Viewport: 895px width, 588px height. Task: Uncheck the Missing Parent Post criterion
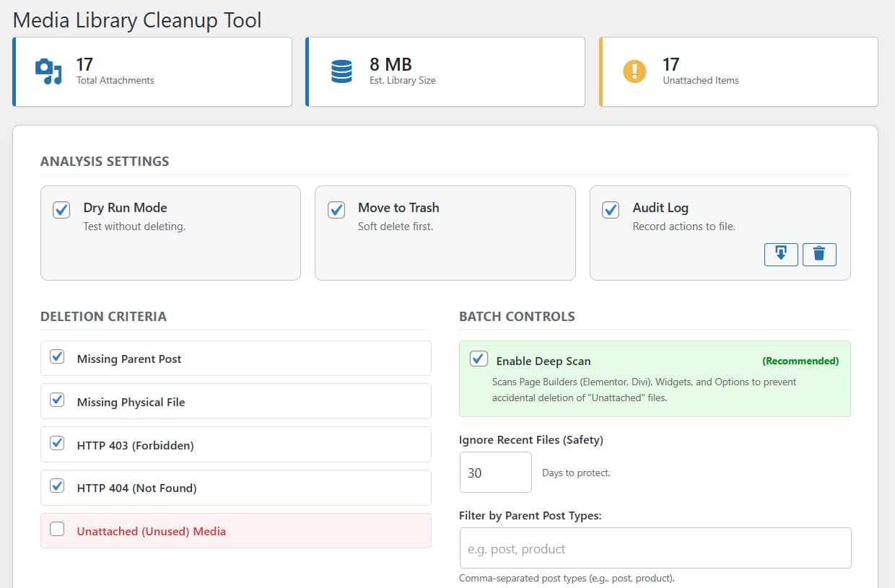[x=56, y=356]
